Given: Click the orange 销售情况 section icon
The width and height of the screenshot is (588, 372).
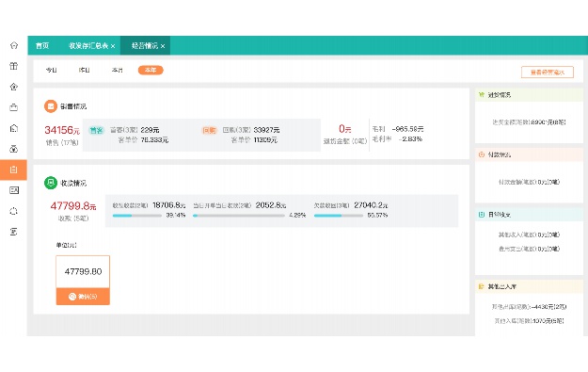Looking at the screenshot, I should pos(51,106).
